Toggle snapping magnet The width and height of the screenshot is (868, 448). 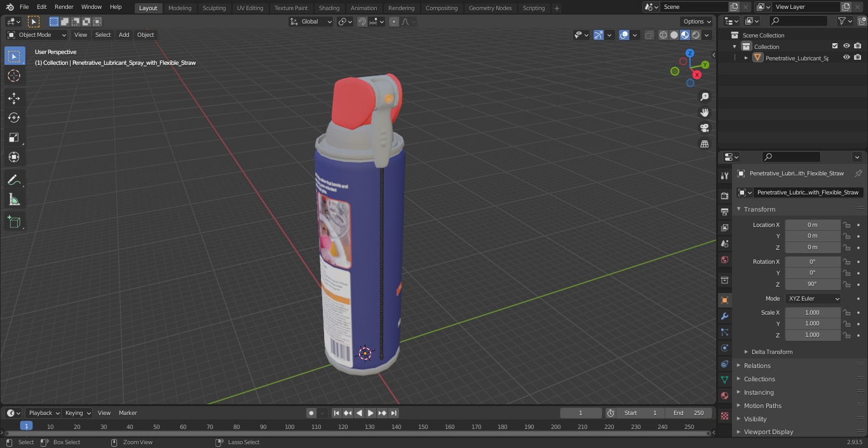(x=362, y=22)
